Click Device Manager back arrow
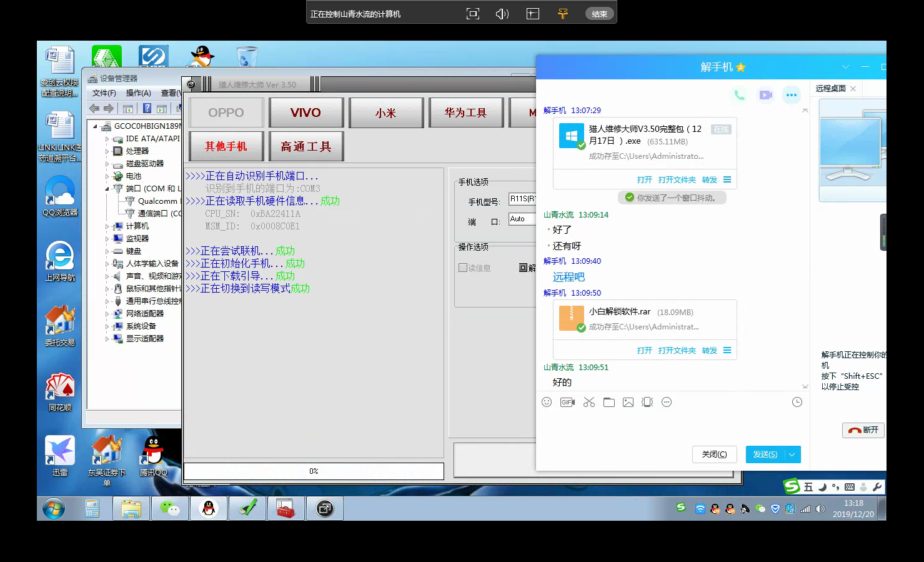Image resolution: width=924 pixels, height=562 pixels. pos(94,108)
